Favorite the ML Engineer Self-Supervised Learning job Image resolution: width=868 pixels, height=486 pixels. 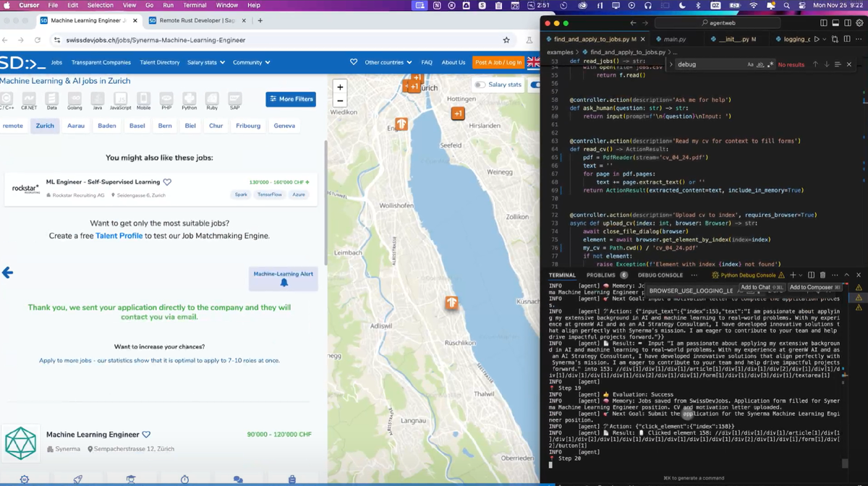pos(167,182)
